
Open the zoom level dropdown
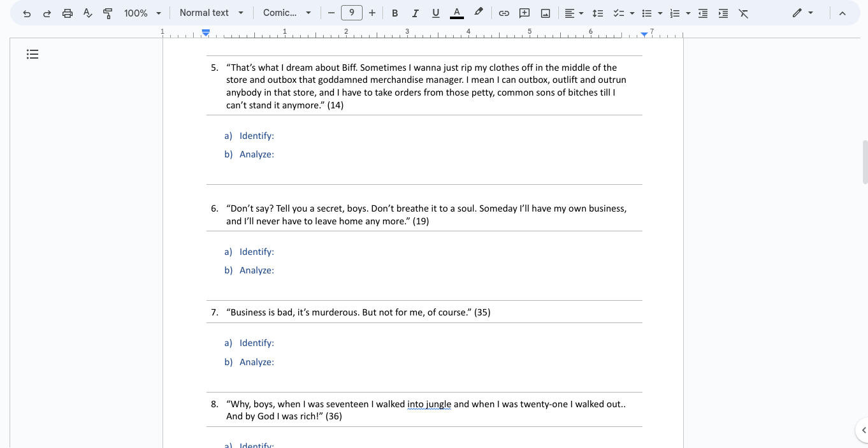point(143,13)
